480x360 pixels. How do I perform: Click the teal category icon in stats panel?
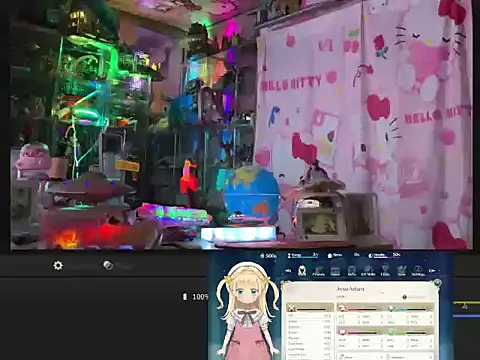391,308
